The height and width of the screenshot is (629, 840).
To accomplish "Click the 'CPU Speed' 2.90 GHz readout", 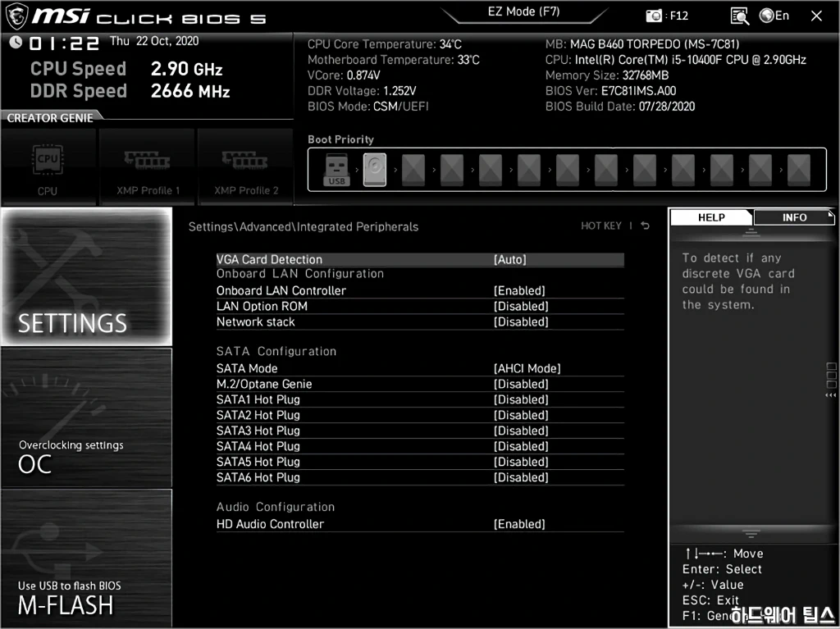I will pyautogui.click(x=126, y=69).
